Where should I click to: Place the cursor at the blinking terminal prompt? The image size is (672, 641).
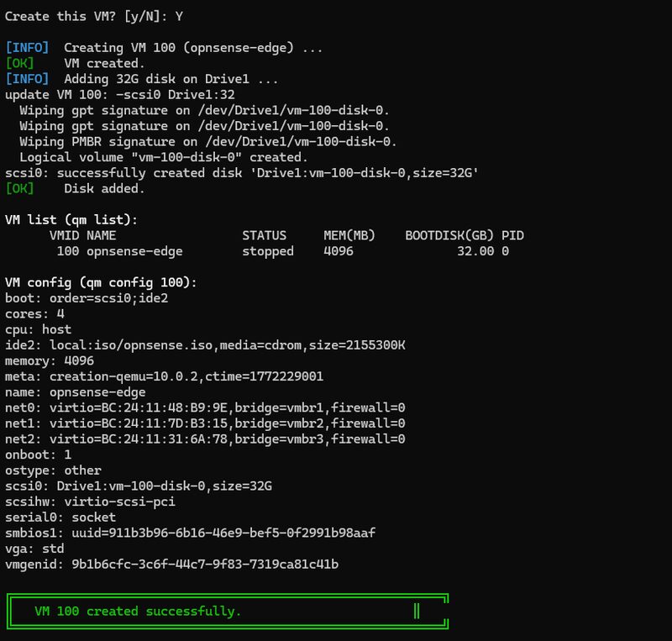417,611
